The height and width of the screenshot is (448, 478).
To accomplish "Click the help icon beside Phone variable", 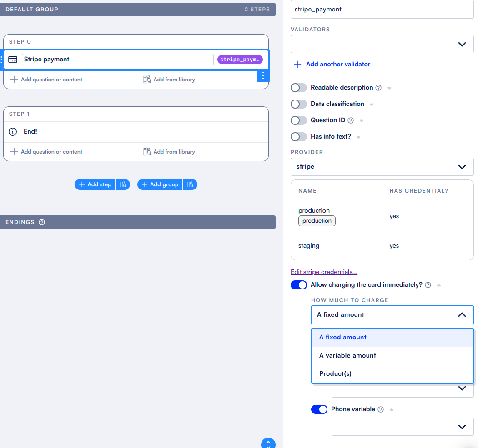I will point(381,409).
